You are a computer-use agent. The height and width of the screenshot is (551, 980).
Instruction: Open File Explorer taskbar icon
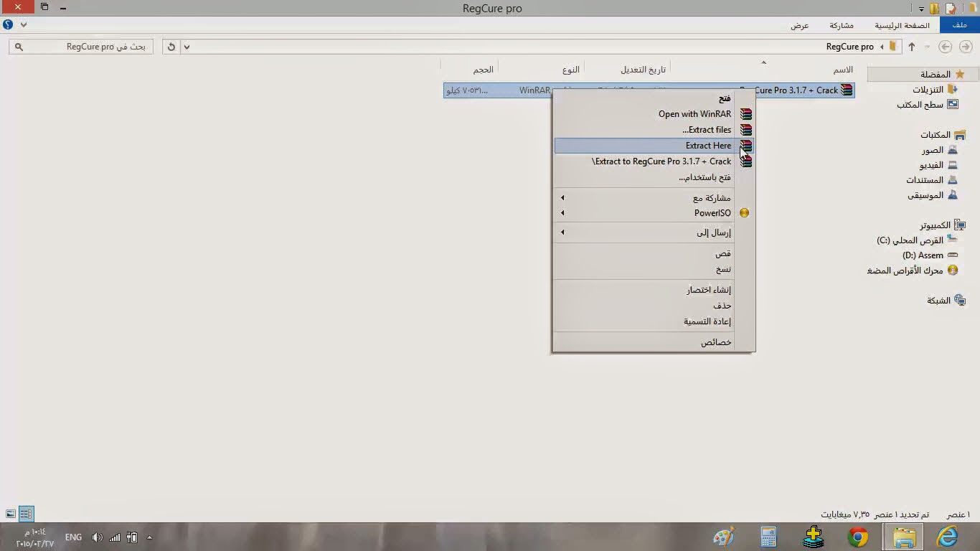pyautogui.click(x=904, y=537)
